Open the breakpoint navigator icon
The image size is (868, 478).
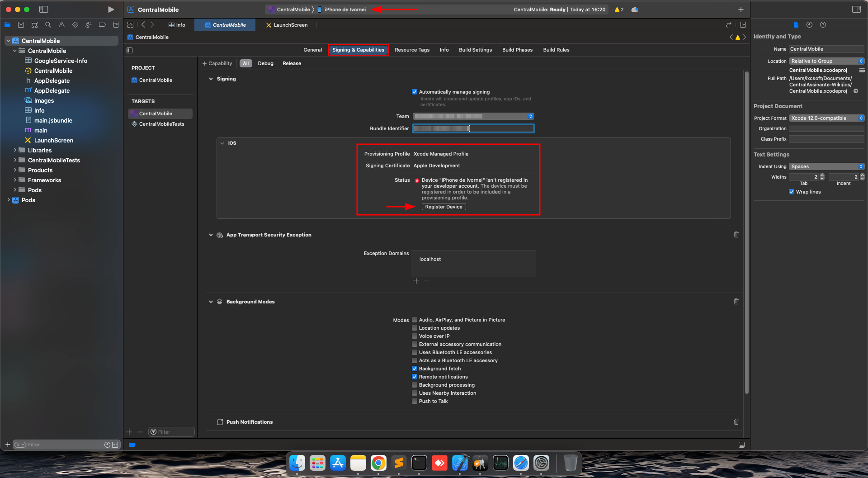coord(102,25)
